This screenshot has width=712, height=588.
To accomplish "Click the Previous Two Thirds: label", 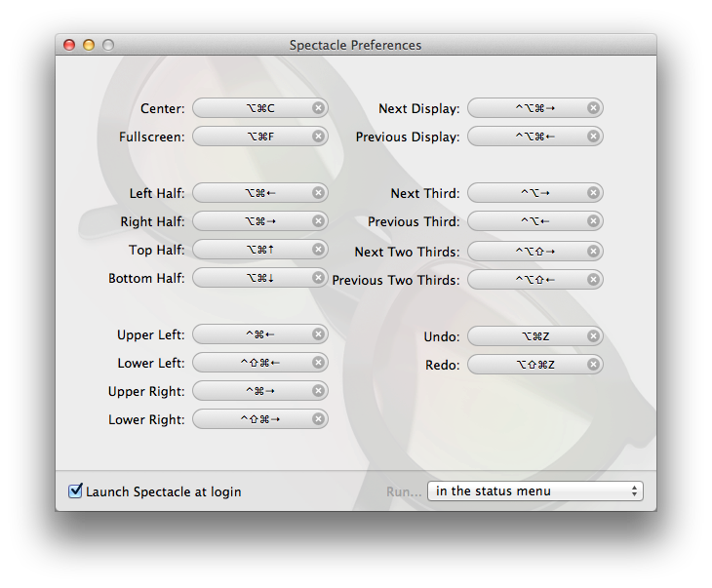I will tap(396, 280).
